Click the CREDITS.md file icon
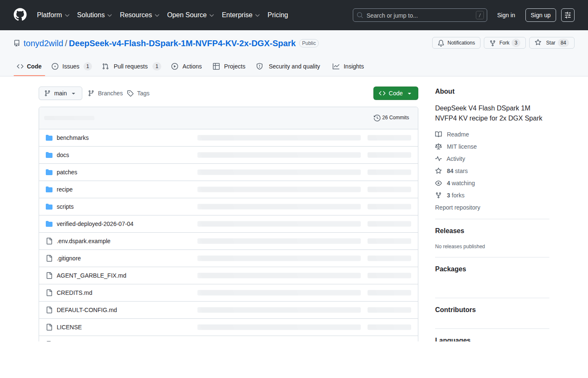This screenshot has width=588, height=378. coord(49,293)
